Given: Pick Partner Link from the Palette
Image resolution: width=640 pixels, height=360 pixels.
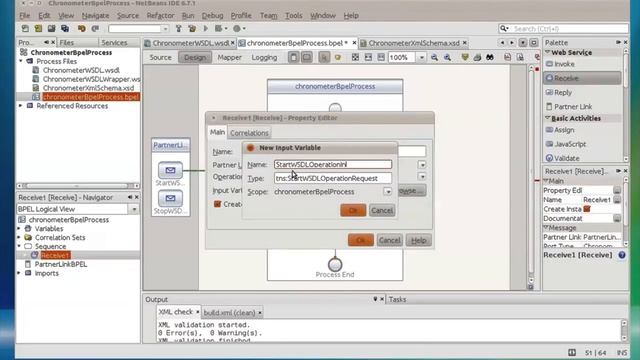Looking at the screenshot, I should tap(569, 107).
